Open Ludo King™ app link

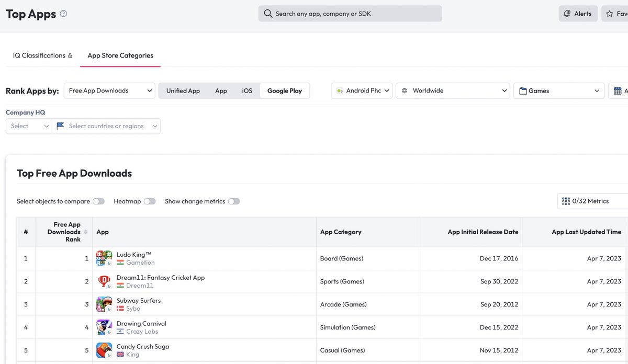coord(133,255)
